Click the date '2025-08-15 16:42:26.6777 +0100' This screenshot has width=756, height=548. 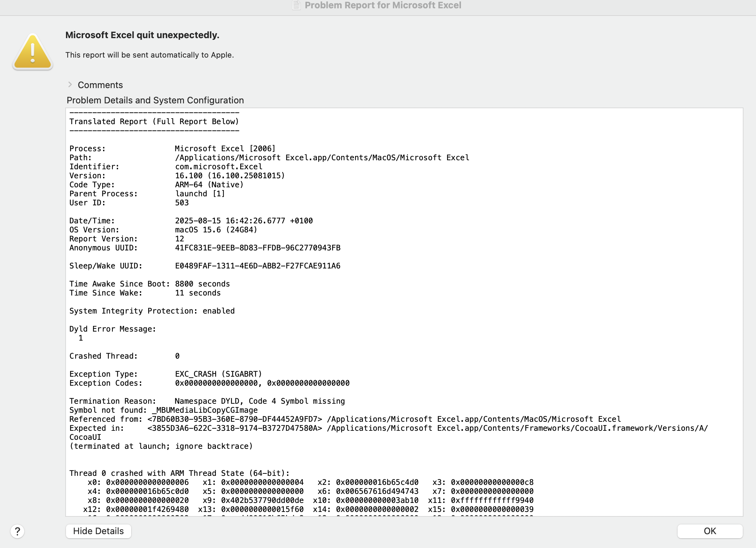click(x=244, y=221)
